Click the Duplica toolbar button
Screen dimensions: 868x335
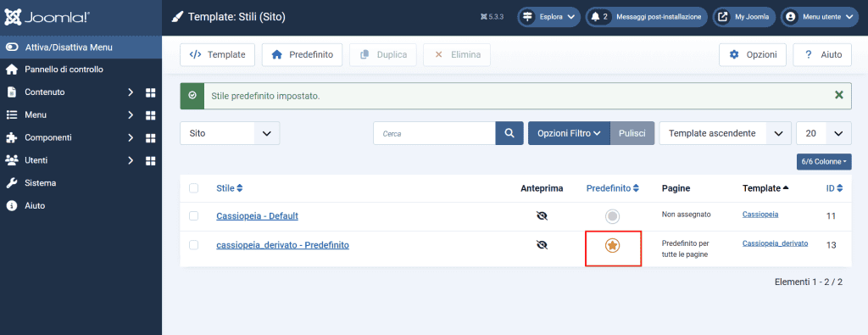[383, 55]
